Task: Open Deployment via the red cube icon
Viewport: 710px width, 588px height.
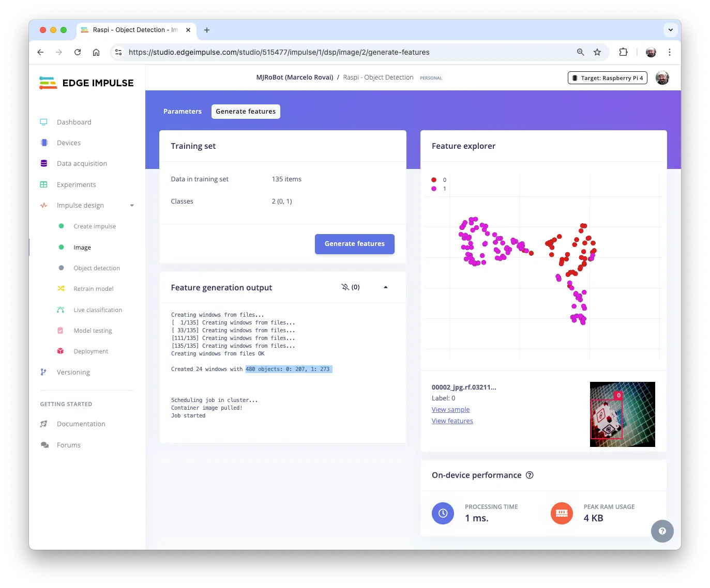Action: 61,351
